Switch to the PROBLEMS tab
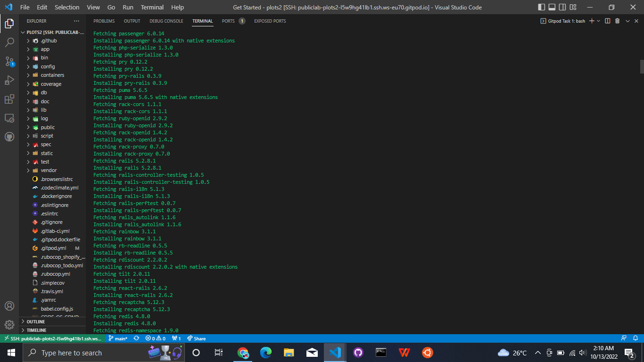This screenshot has height=362, width=644. pos(104,21)
